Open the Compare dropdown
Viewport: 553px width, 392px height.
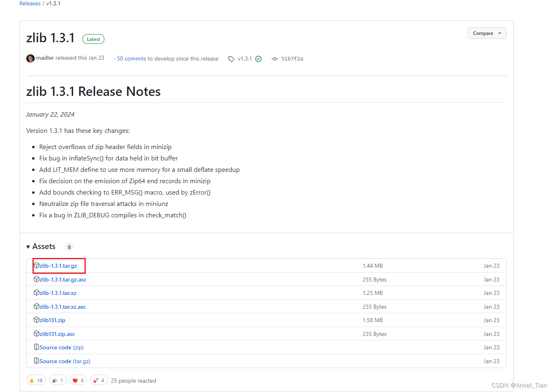[487, 33]
